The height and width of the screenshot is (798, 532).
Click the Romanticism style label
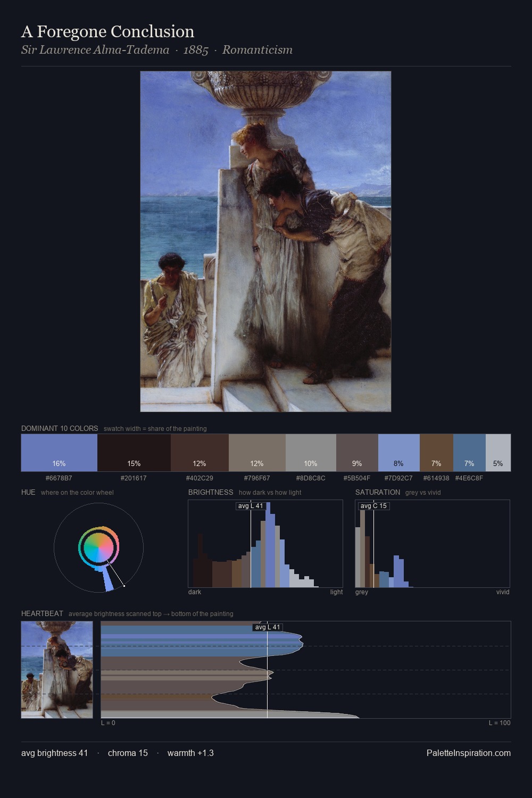(257, 49)
